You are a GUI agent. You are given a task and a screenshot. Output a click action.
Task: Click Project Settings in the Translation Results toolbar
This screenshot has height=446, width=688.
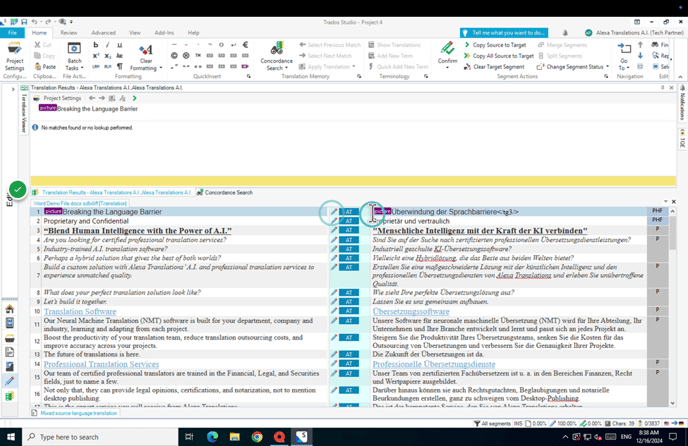[58, 98]
